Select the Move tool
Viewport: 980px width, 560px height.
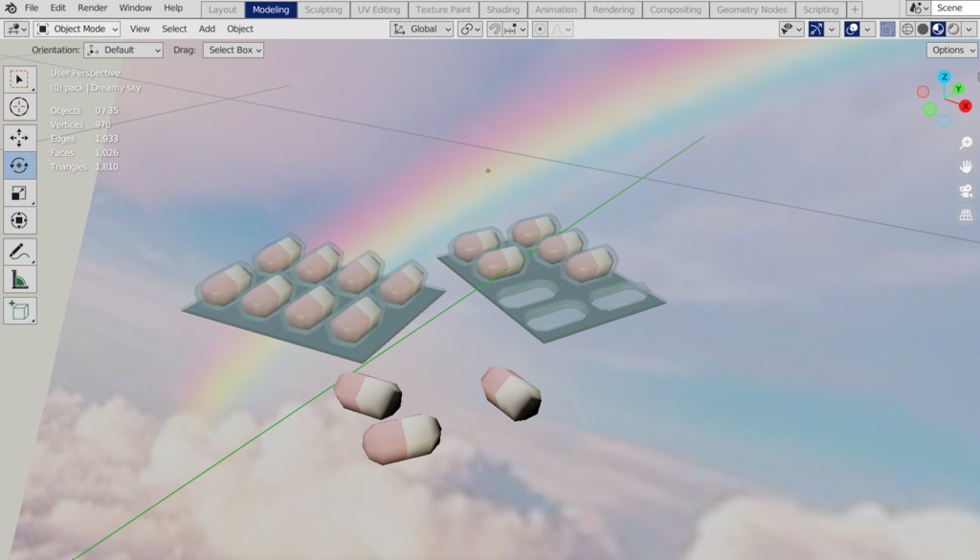click(x=19, y=138)
